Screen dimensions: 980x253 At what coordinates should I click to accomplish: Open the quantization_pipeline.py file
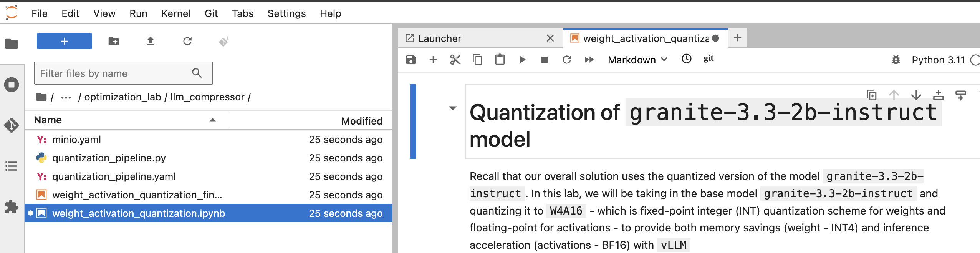pos(109,158)
